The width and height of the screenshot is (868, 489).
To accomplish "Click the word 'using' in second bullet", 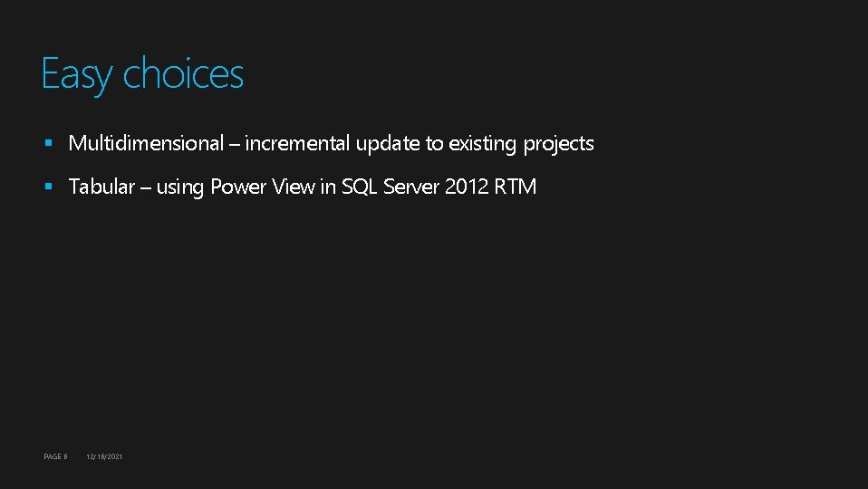I will pyautogui.click(x=180, y=188).
